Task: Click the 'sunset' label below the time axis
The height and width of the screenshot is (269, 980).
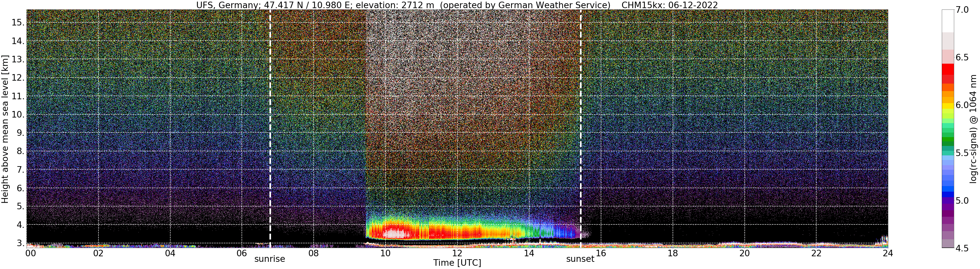Action: [x=580, y=259]
